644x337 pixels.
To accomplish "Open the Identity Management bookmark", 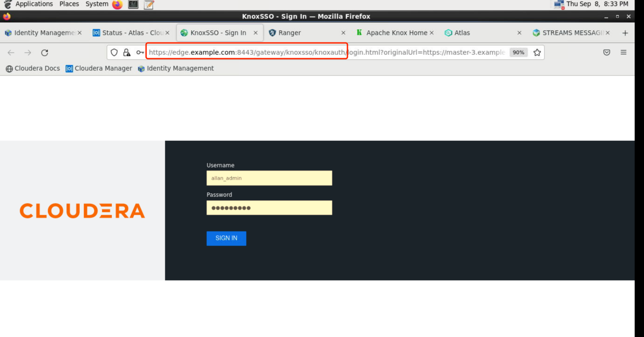I will click(176, 69).
